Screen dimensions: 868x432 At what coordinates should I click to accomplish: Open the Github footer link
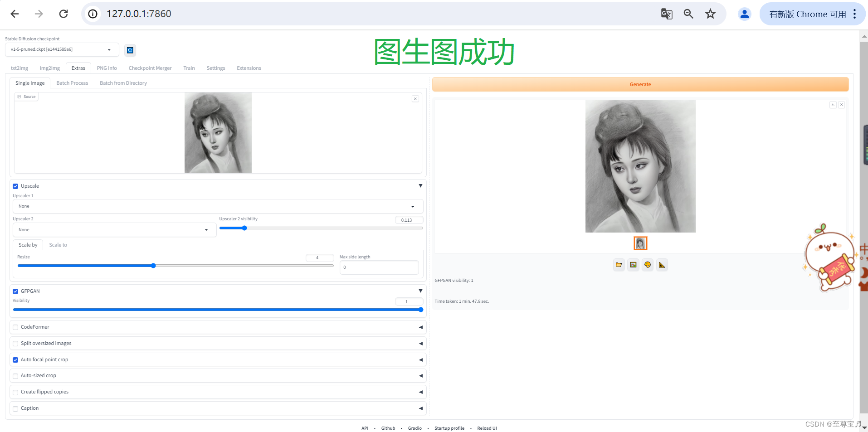pos(388,428)
